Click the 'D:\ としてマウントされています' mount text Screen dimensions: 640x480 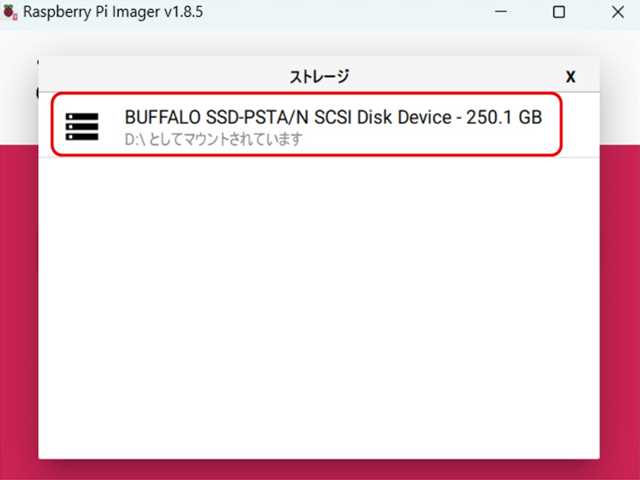(x=213, y=139)
